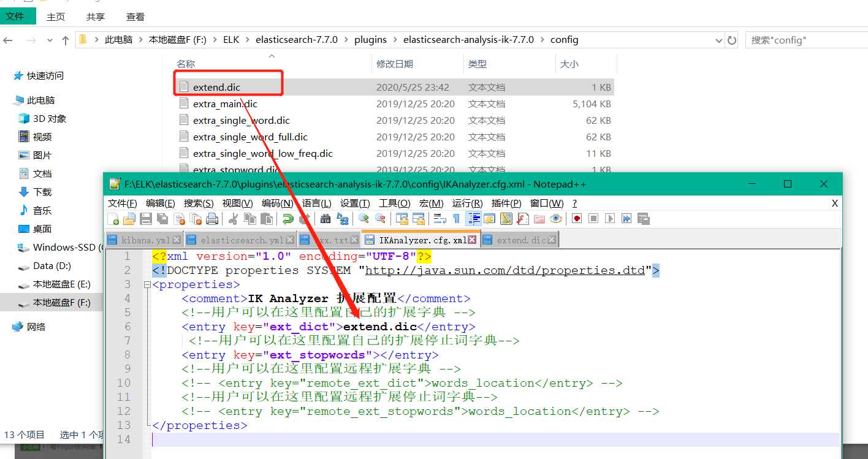
Task: Switch to the elasticsearch.yml tab
Action: 241,240
